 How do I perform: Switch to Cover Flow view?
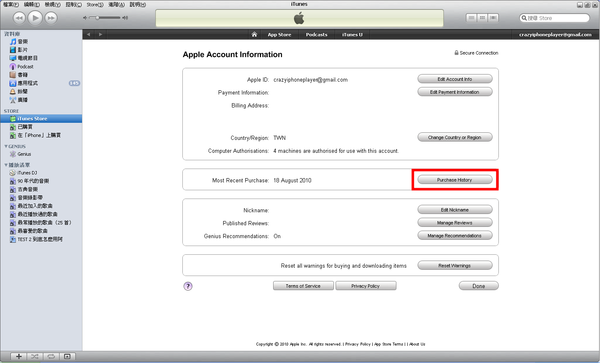pos(493,18)
